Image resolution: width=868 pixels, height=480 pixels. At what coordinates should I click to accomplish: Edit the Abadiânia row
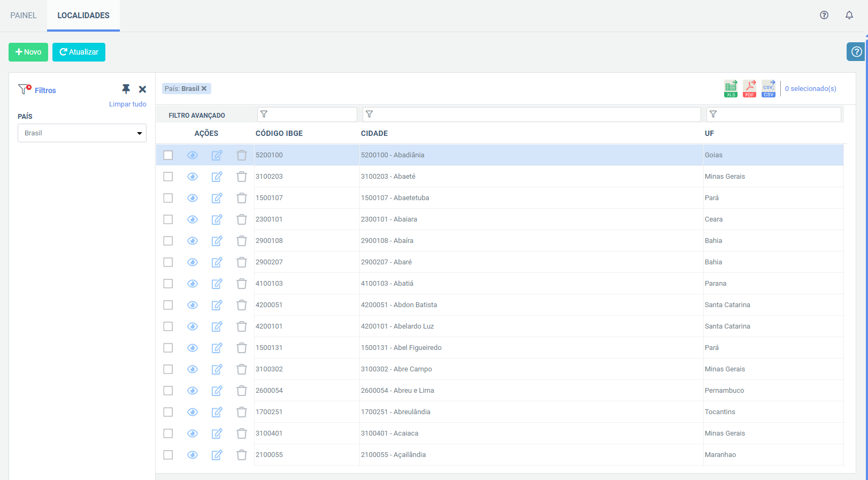click(217, 155)
